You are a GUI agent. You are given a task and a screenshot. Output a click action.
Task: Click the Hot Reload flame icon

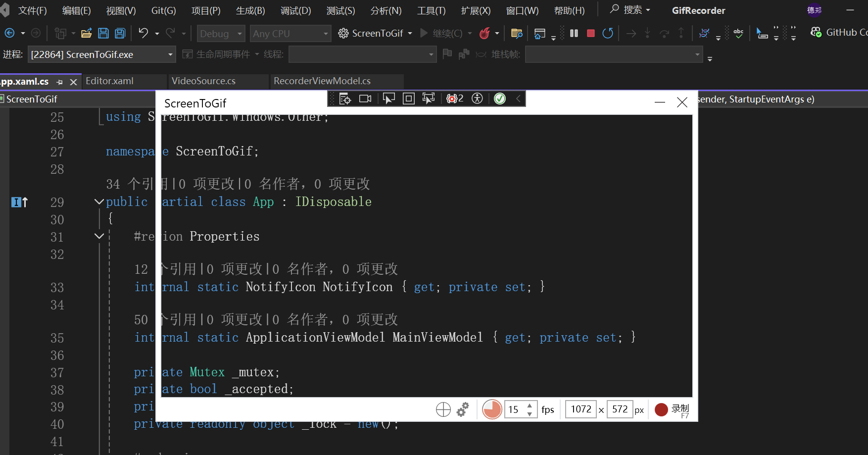tap(484, 33)
